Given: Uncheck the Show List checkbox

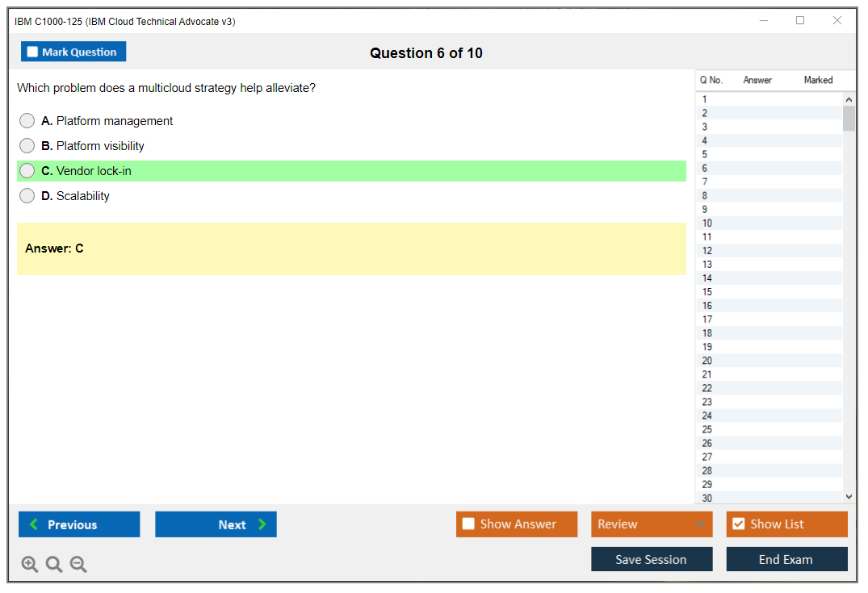Looking at the screenshot, I should click(739, 524).
